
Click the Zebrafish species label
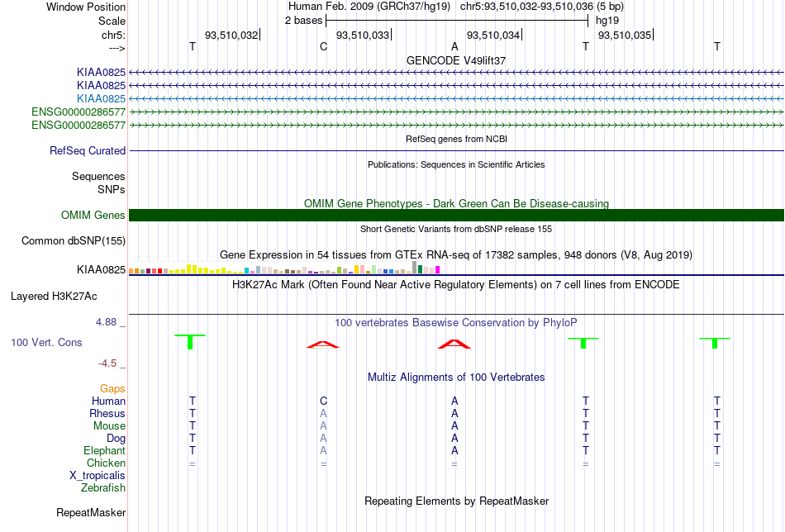tap(103, 487)
